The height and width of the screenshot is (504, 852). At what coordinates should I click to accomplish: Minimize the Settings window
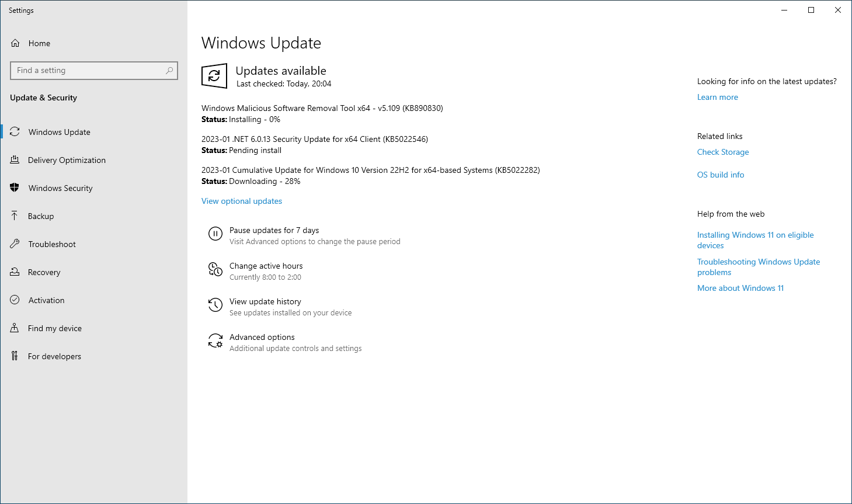pos(784,10)
